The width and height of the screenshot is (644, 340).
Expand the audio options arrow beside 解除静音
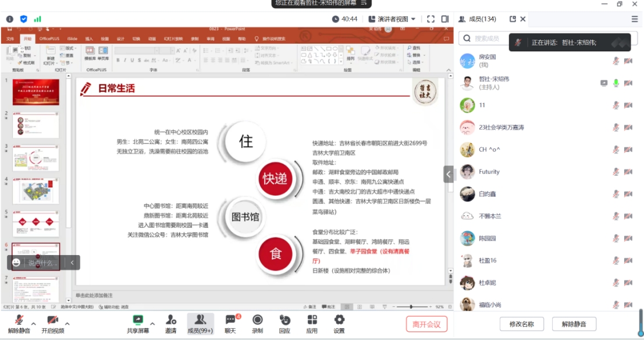[x=34, y=324]
